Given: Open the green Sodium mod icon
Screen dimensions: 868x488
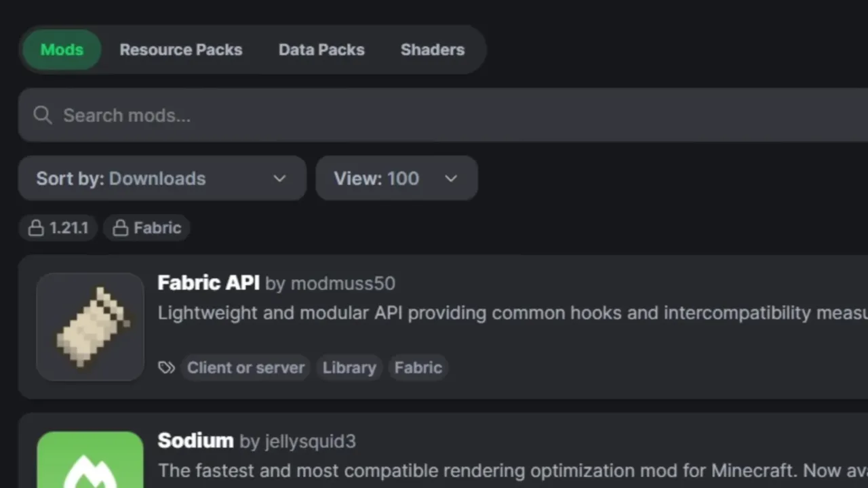Looking at the screenshot, I should pyautogui.click(x=90, y=461).
